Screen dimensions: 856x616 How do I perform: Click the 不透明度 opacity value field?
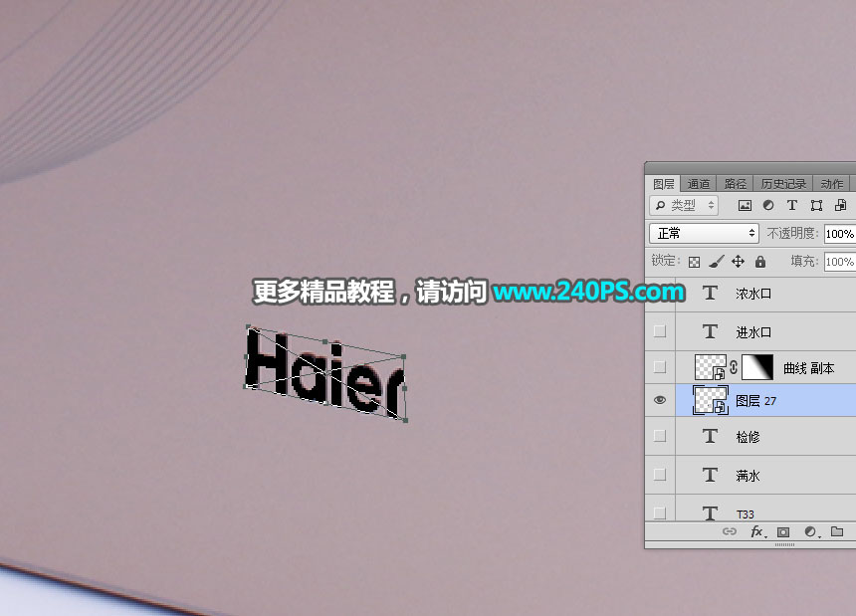point(840,234)
